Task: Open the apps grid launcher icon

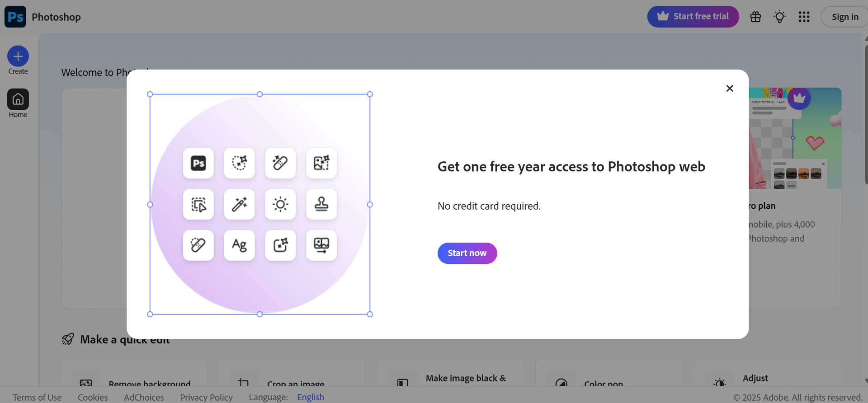Action: pos(804,17)
